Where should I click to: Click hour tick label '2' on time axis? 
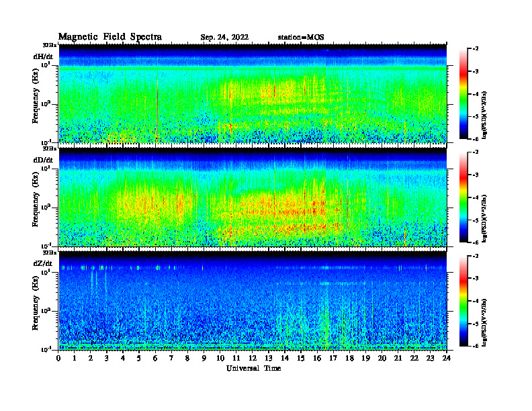[x=91, y=358]
